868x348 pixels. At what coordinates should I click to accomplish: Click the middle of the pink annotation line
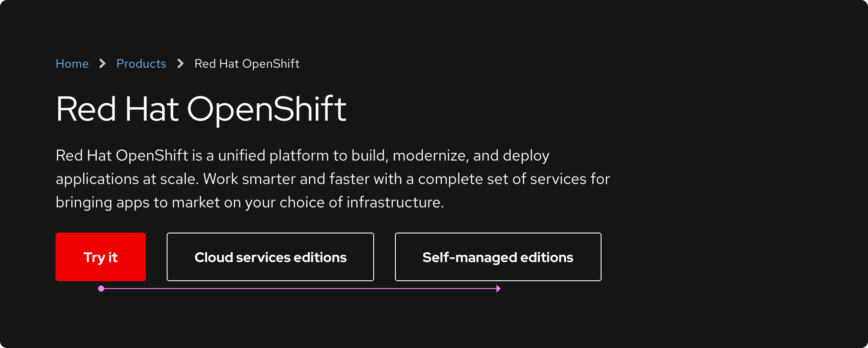click(299, 289)
